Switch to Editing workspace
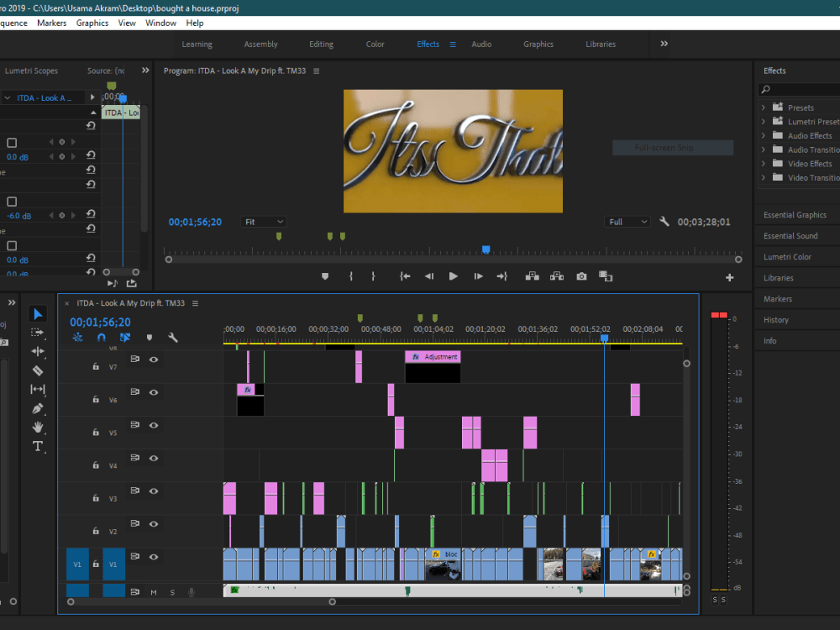 (x=321, y=44)
